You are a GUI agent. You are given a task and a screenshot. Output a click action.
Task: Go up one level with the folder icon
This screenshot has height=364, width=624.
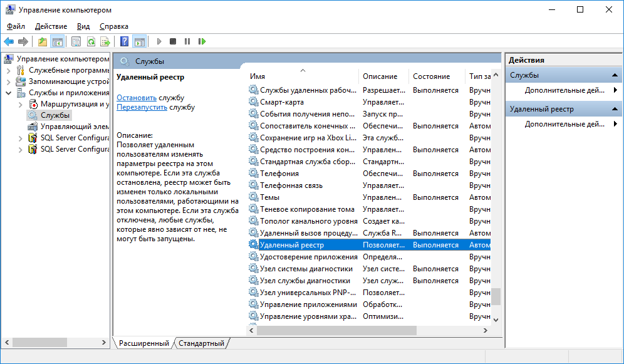(43, 41)
